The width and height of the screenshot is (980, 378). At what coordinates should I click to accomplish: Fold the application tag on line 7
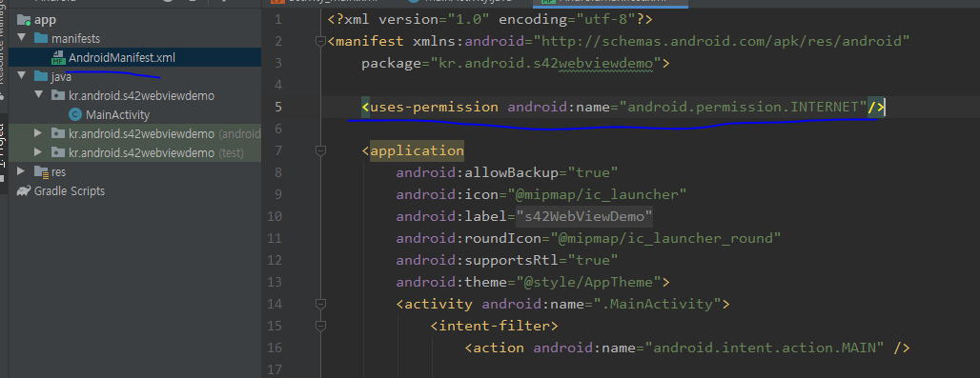click(321, 151)
